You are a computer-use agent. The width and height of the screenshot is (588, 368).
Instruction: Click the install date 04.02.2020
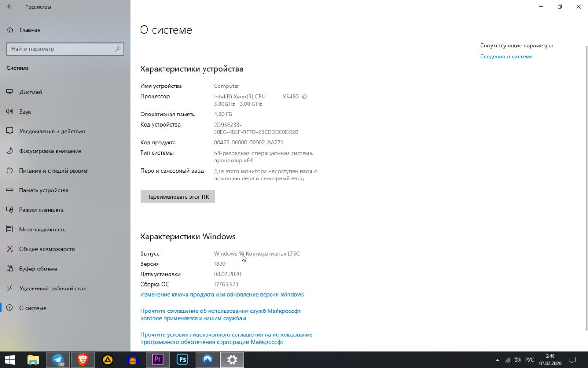point(227,274)
